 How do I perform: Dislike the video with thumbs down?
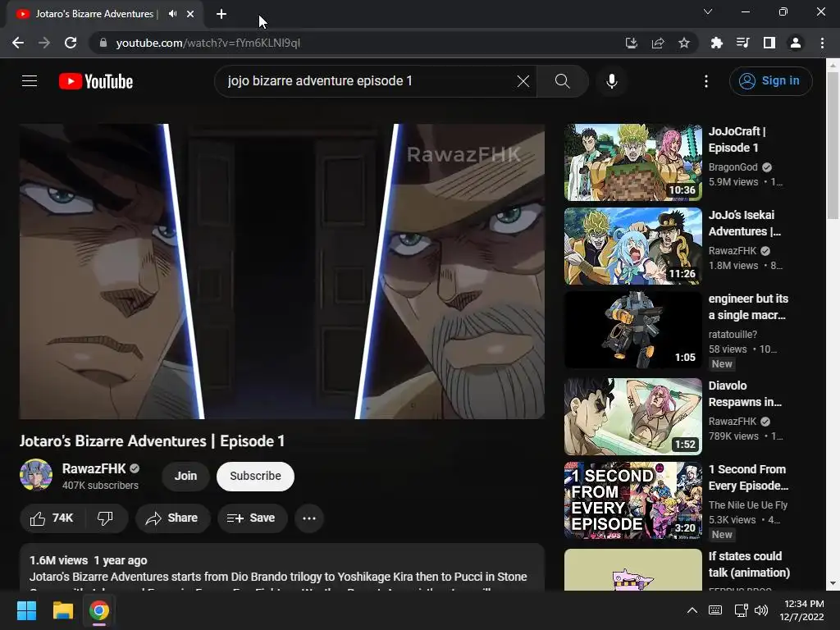tap(106, 518)
